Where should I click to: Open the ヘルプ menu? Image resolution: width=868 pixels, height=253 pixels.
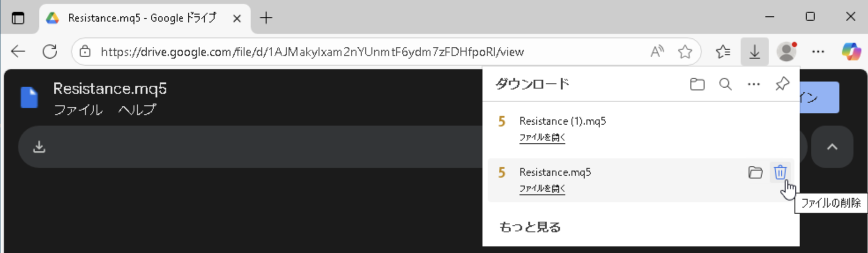(137, 110)
